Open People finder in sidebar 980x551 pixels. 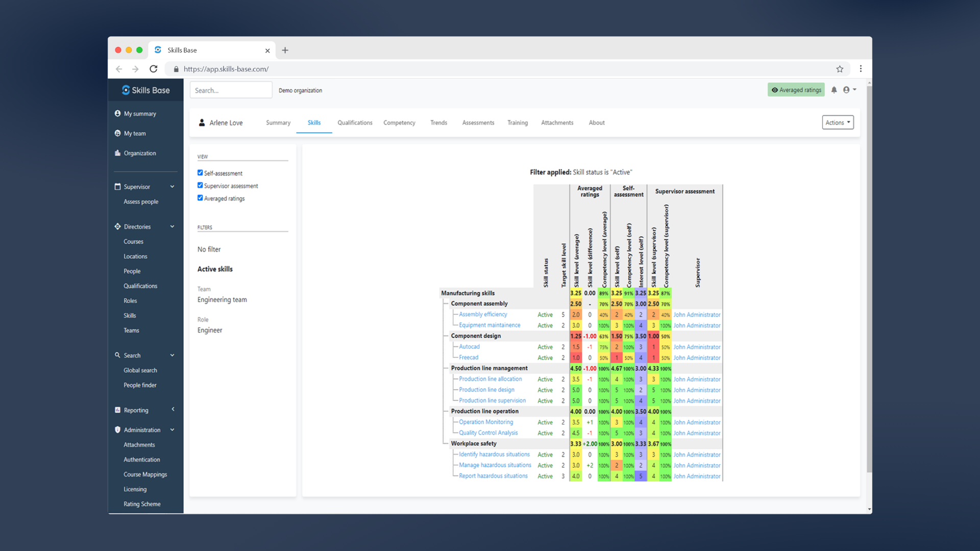140,385
